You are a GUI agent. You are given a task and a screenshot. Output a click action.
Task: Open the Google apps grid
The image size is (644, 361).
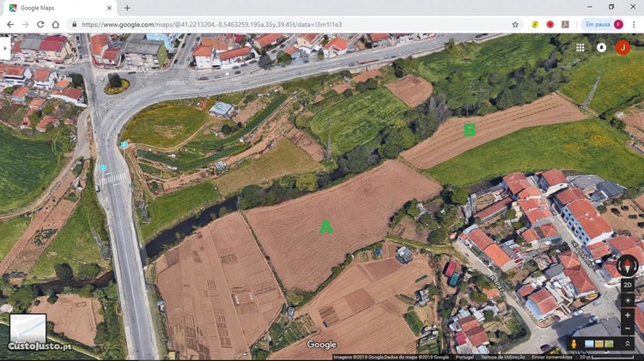[x=580, y=48]
